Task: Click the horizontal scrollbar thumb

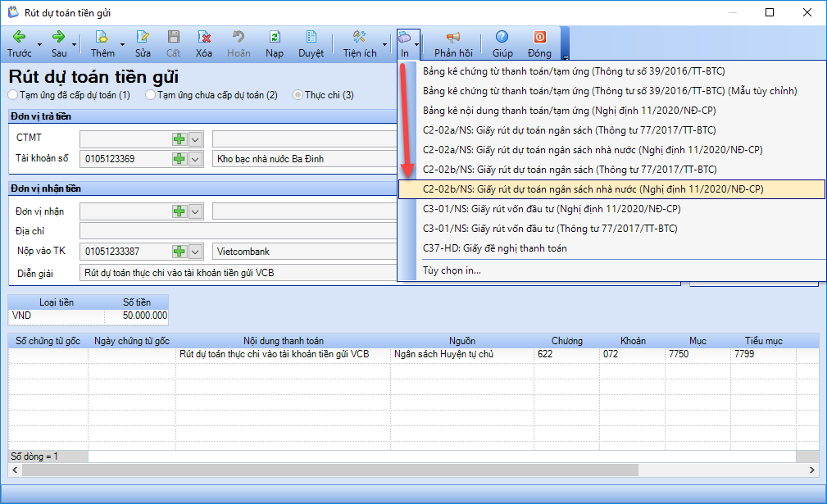Action: 329,470
